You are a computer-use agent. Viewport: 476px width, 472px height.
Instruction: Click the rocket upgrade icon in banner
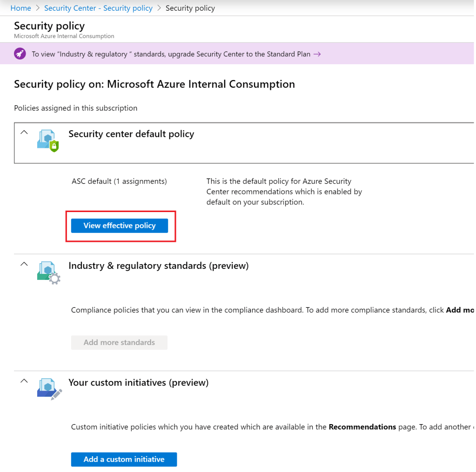click(20, 54)
